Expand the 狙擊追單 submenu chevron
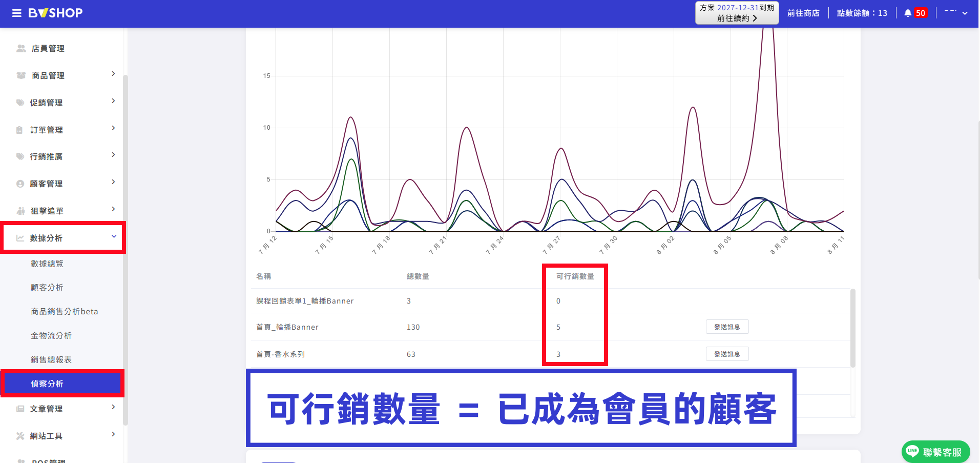This screenshot has width=980, height=463. (113, 209)
